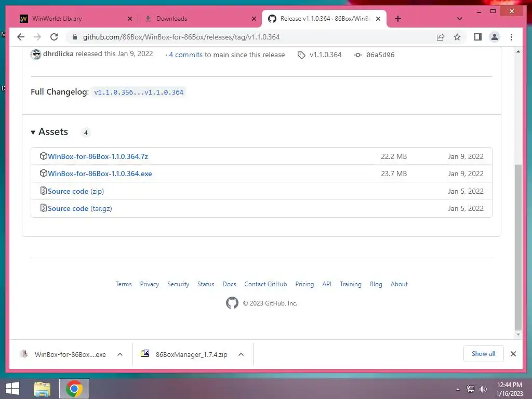Expand options for the 86BoxManager_1.7.4.zip download
The width and height of the screenshot is (532, 399).
coord(241,354)
